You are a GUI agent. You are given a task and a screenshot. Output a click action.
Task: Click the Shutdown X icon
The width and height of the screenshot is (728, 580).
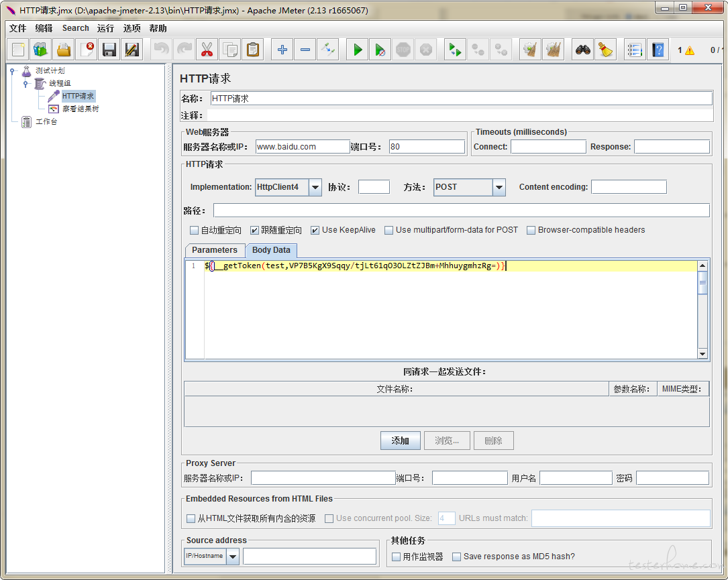pos(426,50)
